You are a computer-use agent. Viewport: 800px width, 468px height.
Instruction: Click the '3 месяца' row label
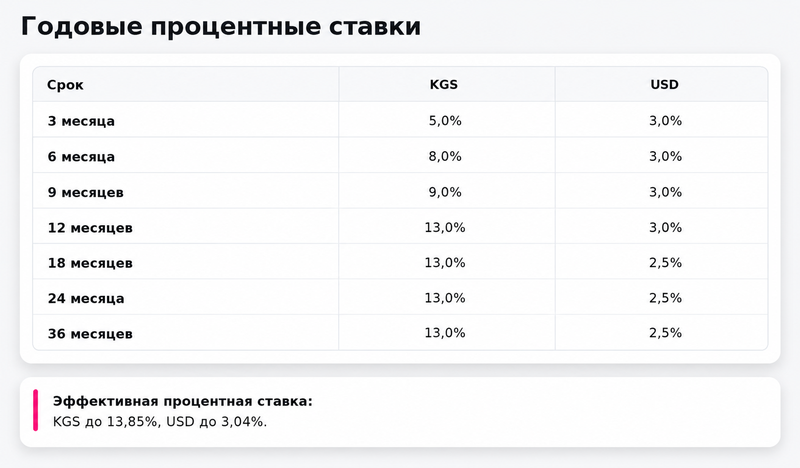[x=81, y=121]
